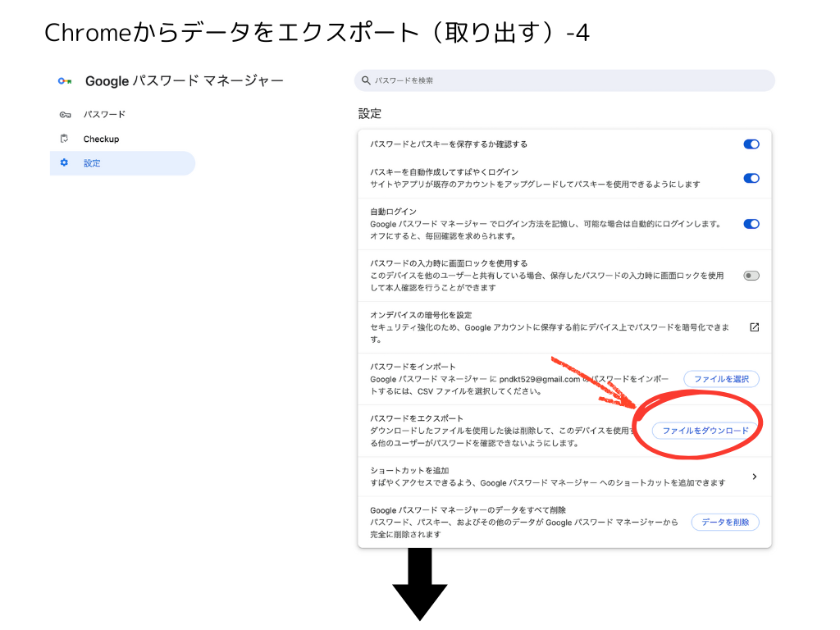Turn off the 自動ログイン switch
Viewport: 840px width, 630px height.
click(x=751, y=224)
